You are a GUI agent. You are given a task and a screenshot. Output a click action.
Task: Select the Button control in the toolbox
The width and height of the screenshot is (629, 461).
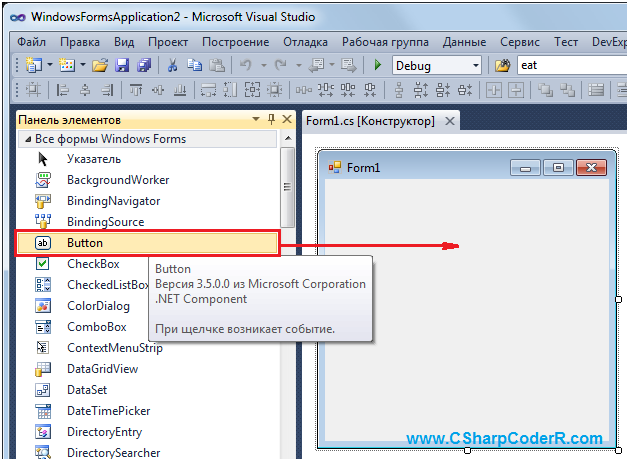coord(147,243)
